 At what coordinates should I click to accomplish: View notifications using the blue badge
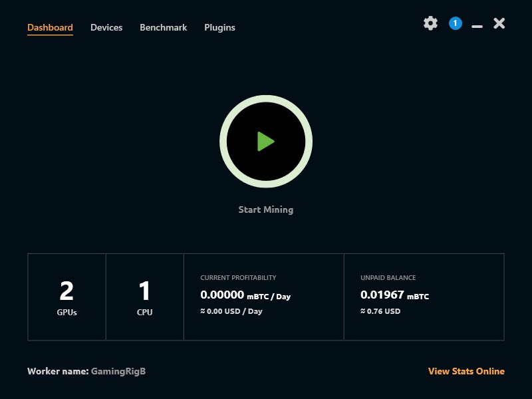coord(455,23)
